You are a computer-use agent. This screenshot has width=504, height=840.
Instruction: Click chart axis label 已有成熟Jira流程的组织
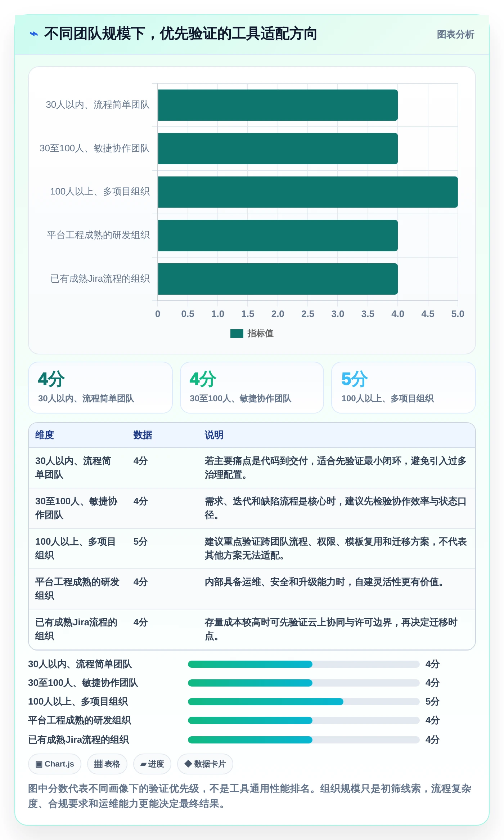tap(100, 279)
